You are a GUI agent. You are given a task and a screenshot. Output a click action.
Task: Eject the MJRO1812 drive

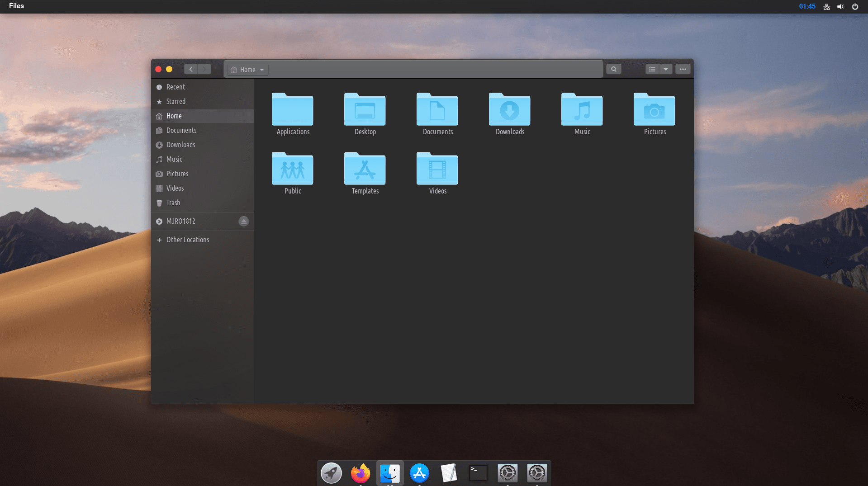[x=243, y=221]
